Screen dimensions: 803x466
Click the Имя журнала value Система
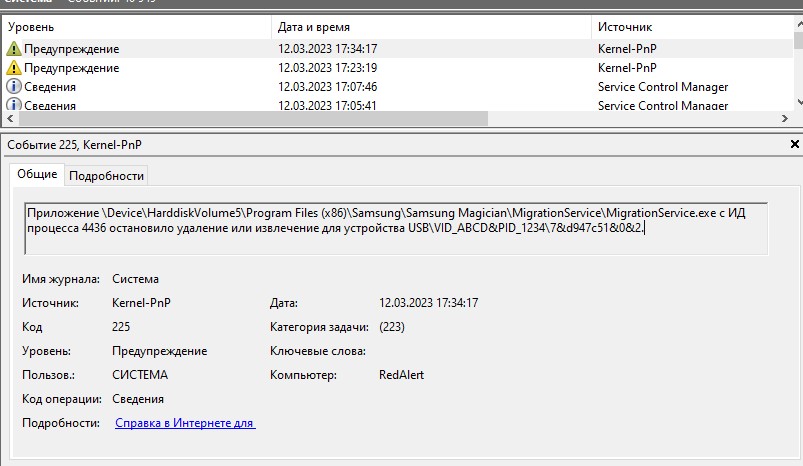(x=135, y=279)
